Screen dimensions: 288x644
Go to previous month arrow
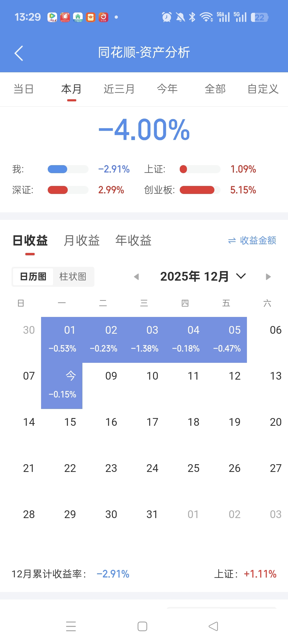(x=137, y=277)
